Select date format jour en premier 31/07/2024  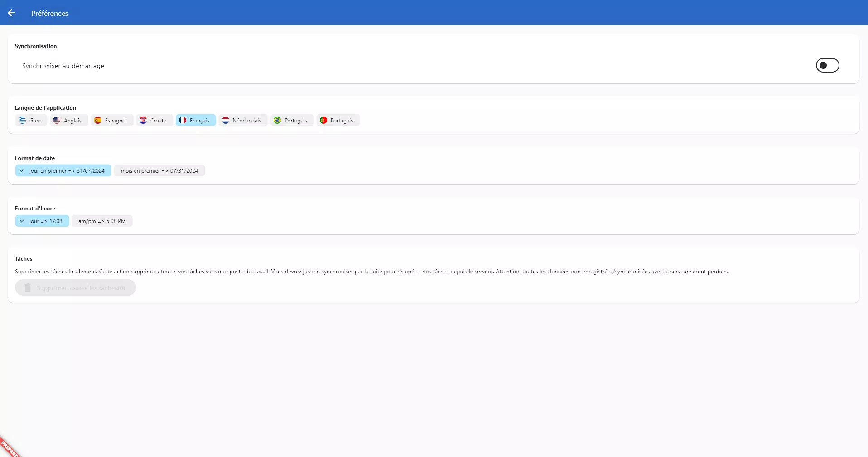[63, 170]
